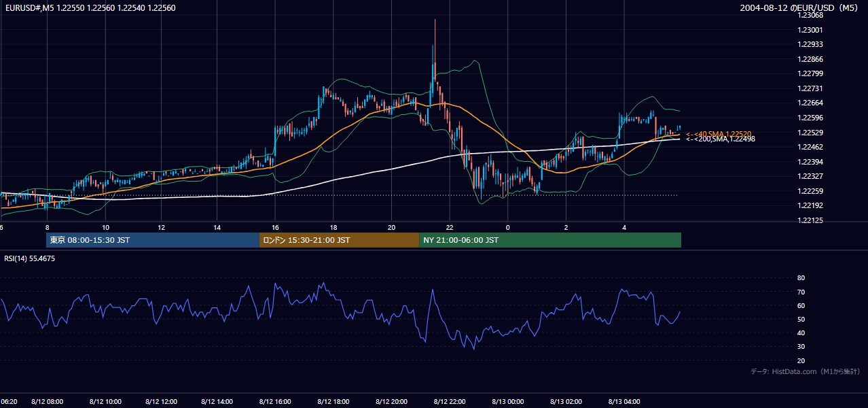The width and height of the screenshot is (868, 408).
Task: Click RSI axis level 60
Action: coord(801,305)
